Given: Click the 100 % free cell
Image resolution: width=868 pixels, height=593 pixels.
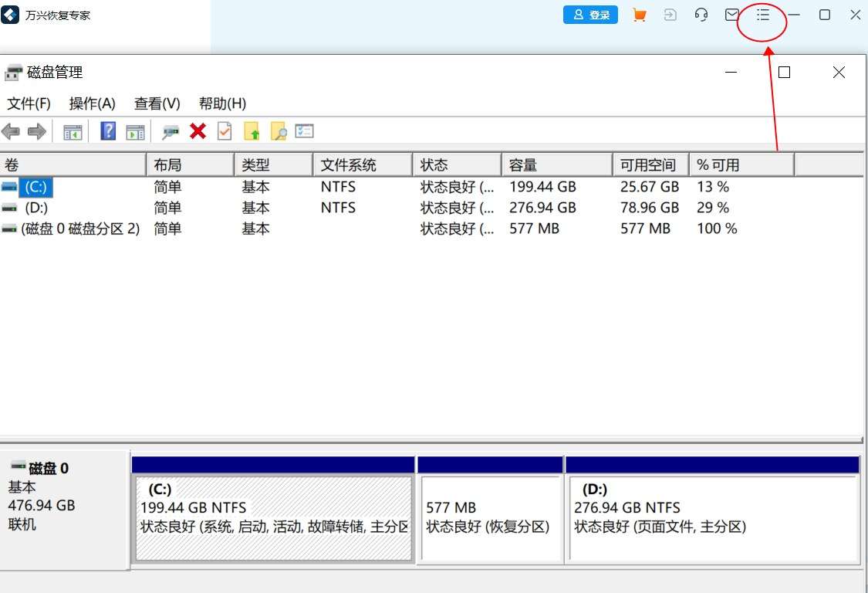Looking at the screenshot, I should pos(717,229).
